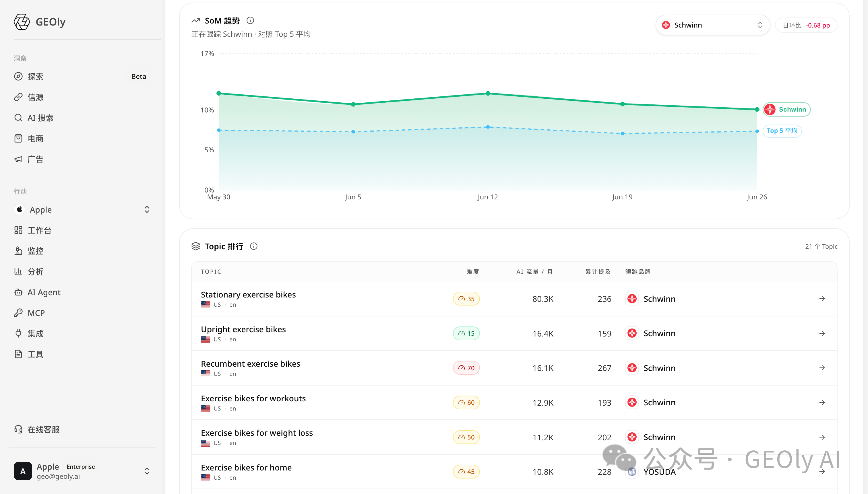
Task: Click Schwinn brand in Exercise bikes for workouts row
Action: (651, 402)
